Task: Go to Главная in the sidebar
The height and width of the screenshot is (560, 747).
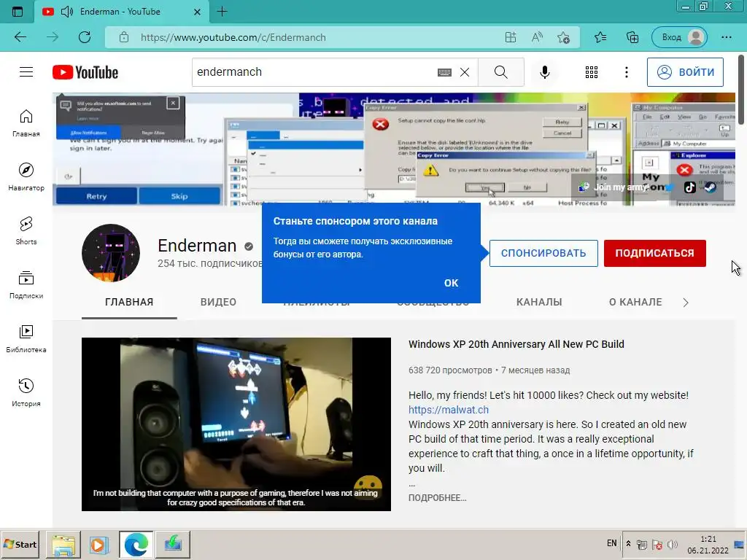Action: point(26,123)
